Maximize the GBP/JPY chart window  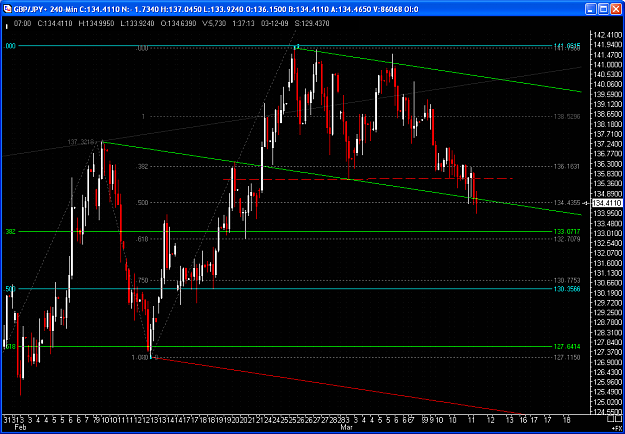(602, 8)
